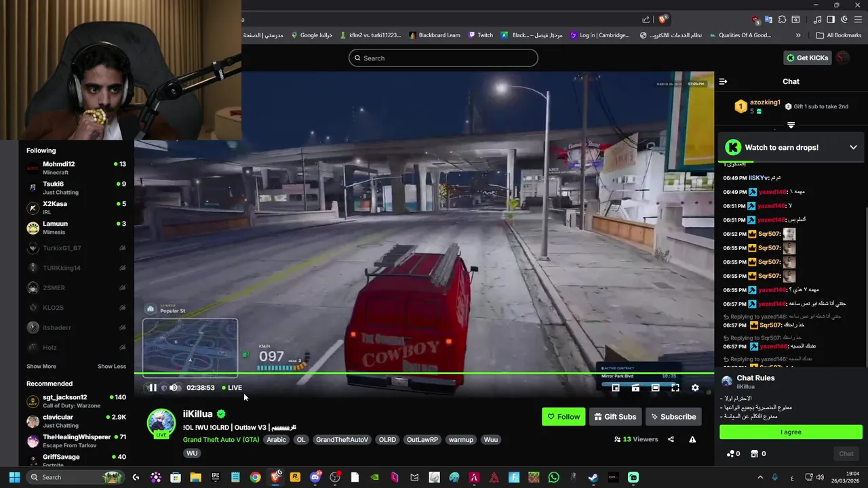Open clip creation icon in player
This screenshot has height=488, width=868.
pyautogui.click(x=635, y=388)
